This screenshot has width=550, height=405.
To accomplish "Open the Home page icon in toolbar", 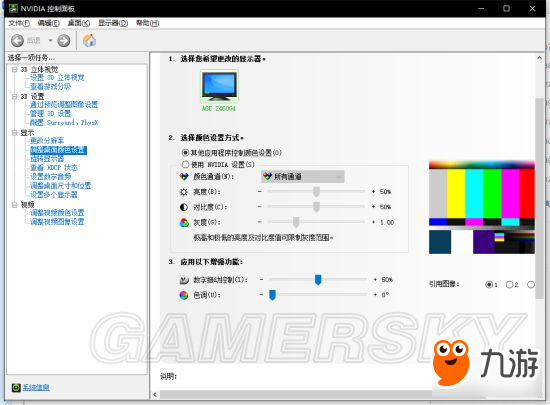I will [x=89, y=40].
